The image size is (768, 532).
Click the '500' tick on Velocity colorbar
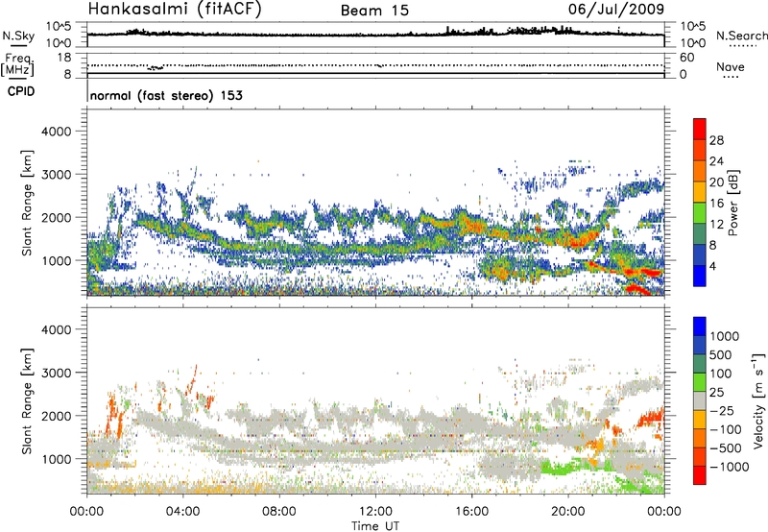point(720,355)
